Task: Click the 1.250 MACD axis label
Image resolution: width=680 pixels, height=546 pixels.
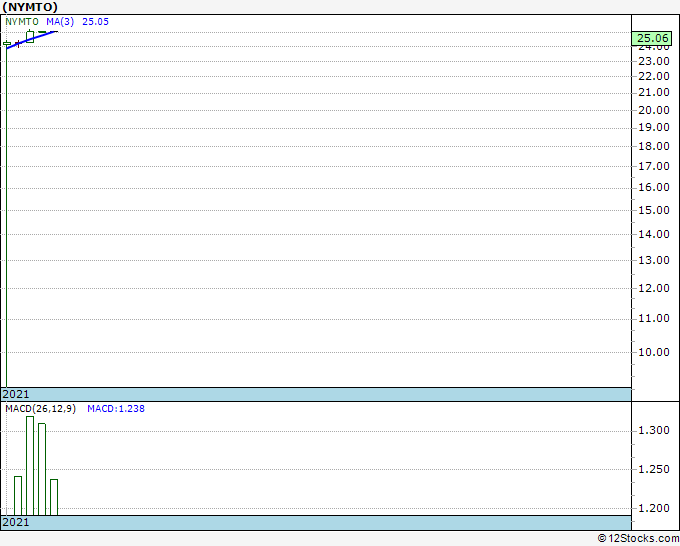Action: [654, 470]
